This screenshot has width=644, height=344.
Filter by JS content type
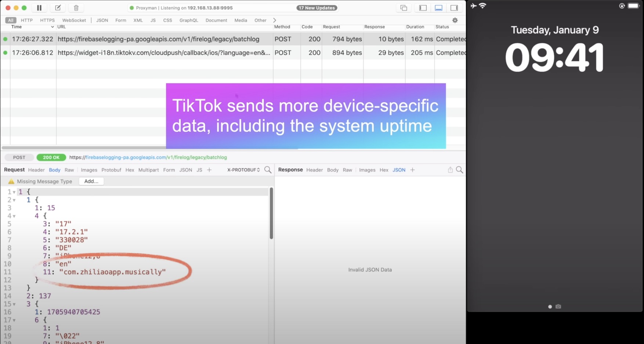153,20
